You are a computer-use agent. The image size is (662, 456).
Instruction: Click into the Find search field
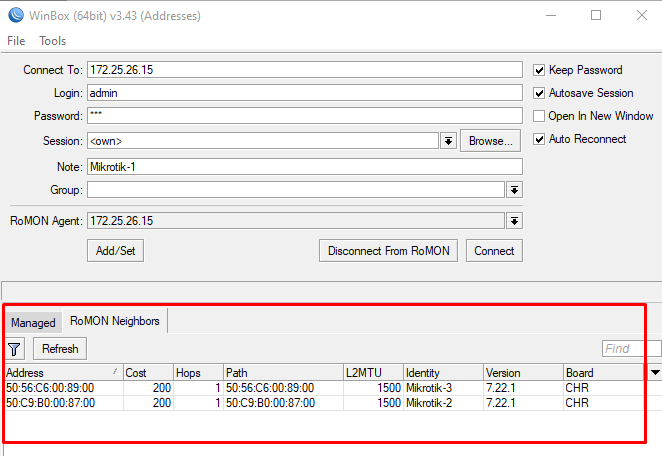[x=630, y=349]
